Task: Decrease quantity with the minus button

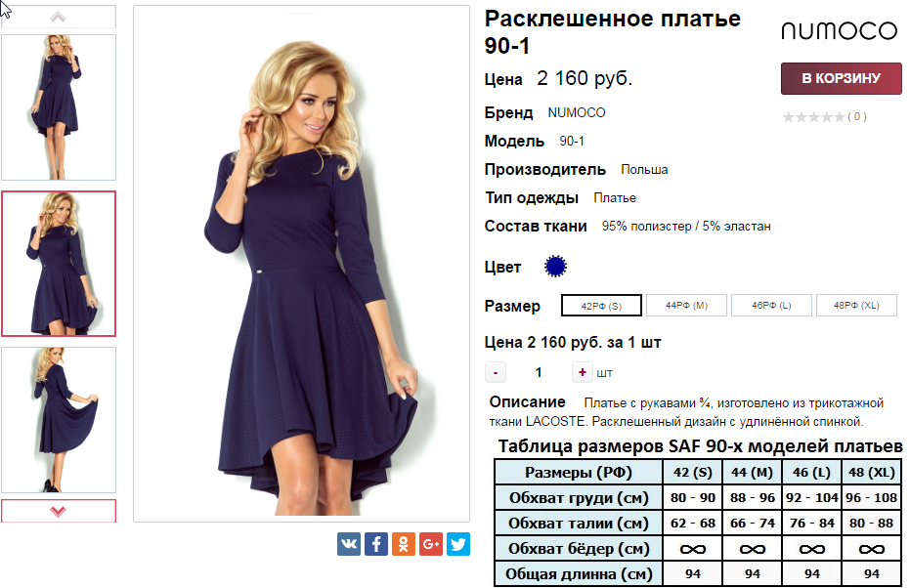Action: pos(495,372)
